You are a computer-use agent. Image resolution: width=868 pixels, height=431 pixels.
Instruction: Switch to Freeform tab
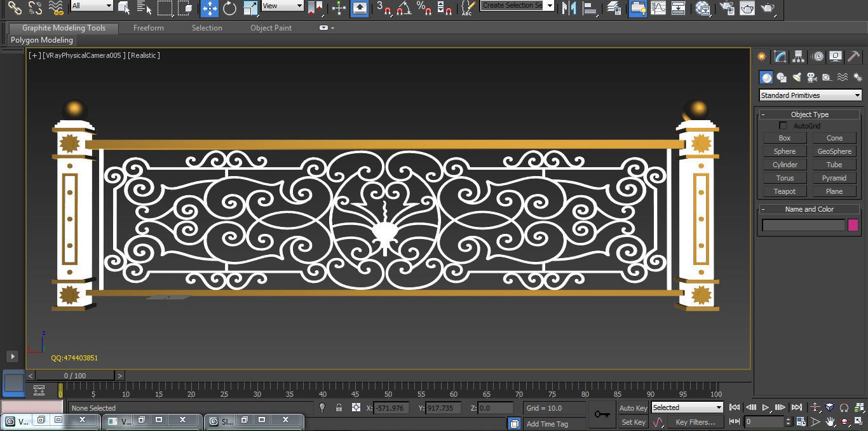click(148, 28)
